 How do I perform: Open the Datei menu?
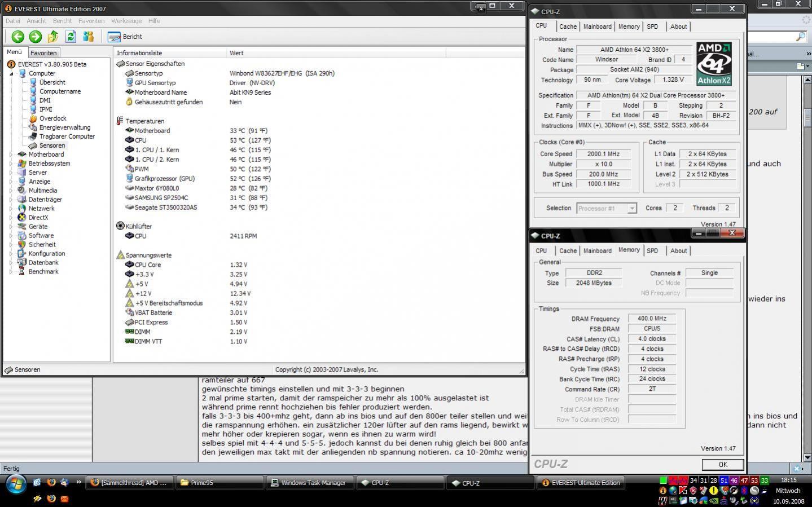tap(12, 21)
